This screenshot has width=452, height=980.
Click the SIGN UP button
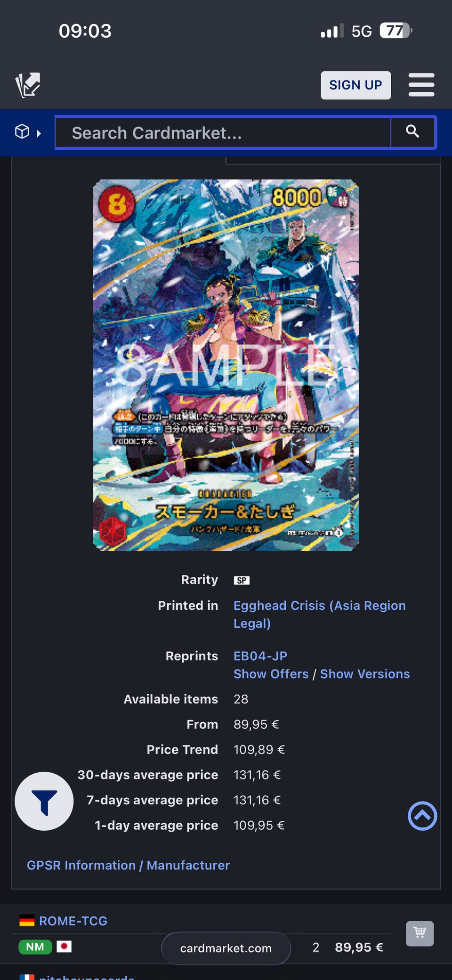(x=356, y=85)
